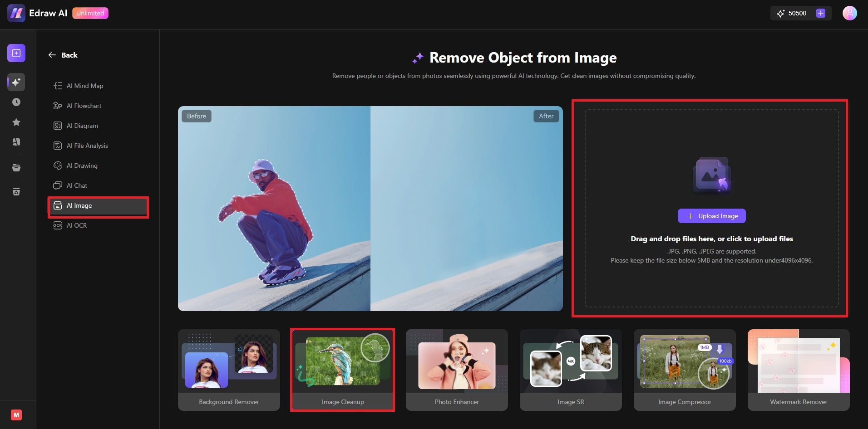Open the Background Remover tool card
Screen dimensions: 868x429
click(229, 370)
